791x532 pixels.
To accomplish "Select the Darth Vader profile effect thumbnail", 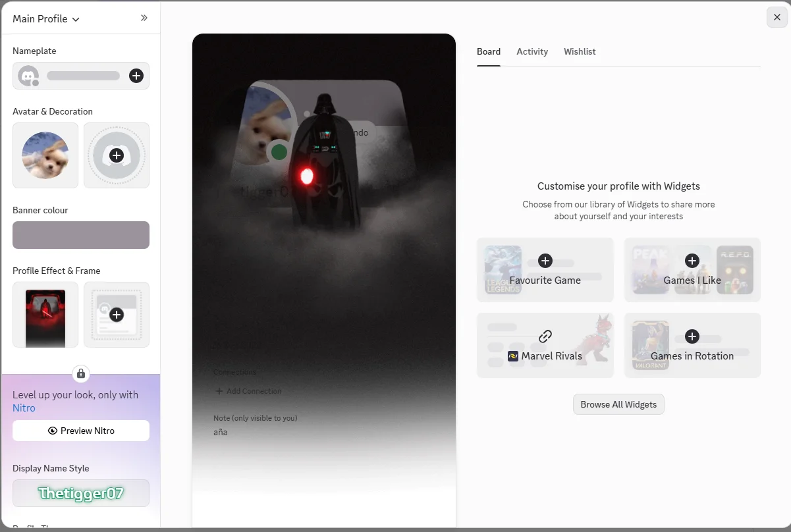I will [45, 315].
